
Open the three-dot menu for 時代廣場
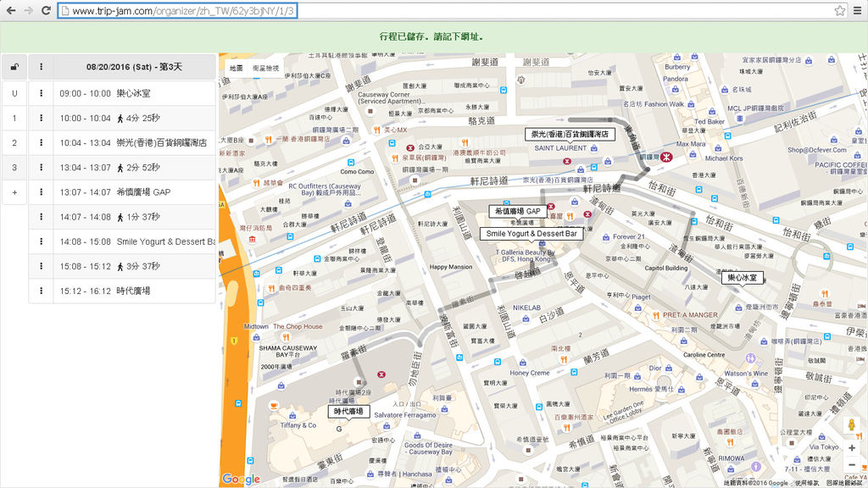point(41,291)
